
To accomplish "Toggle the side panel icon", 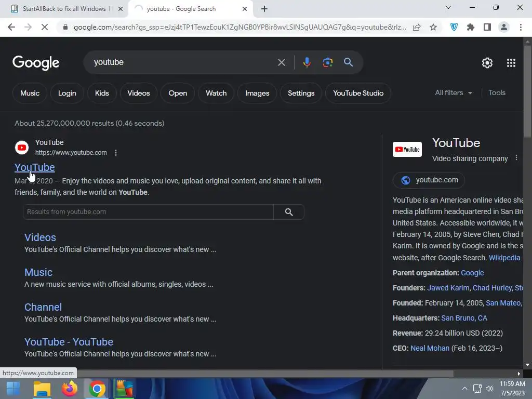I will [x=487, y=27].
